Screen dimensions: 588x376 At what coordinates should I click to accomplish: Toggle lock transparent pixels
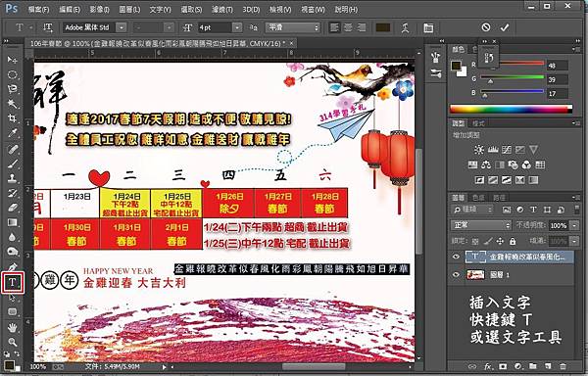475,242
